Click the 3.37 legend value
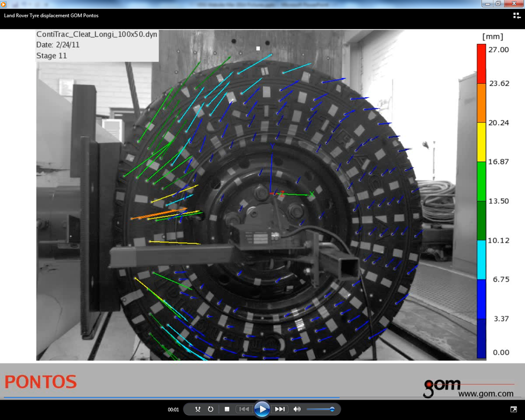The width and height of the screenshot is (525, 420). coord(501,319)
